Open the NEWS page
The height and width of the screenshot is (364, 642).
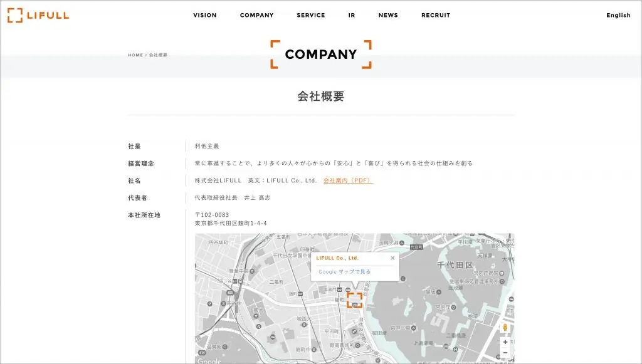388,15
